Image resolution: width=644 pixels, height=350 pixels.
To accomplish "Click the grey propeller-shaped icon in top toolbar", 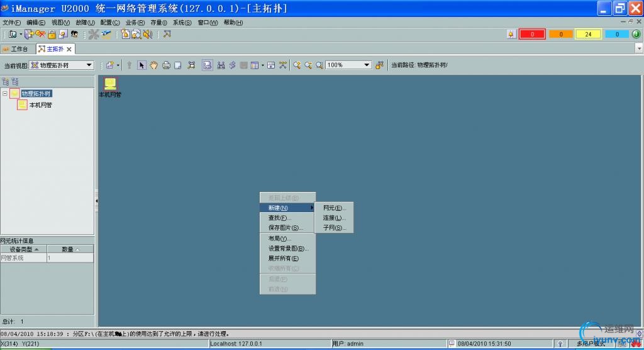I will point(94,35).
